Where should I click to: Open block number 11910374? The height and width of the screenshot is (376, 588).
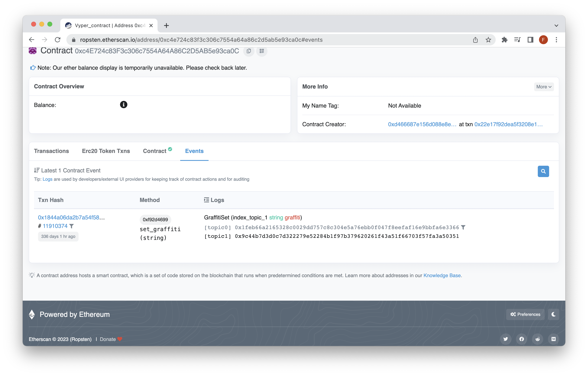coord(55,226)
